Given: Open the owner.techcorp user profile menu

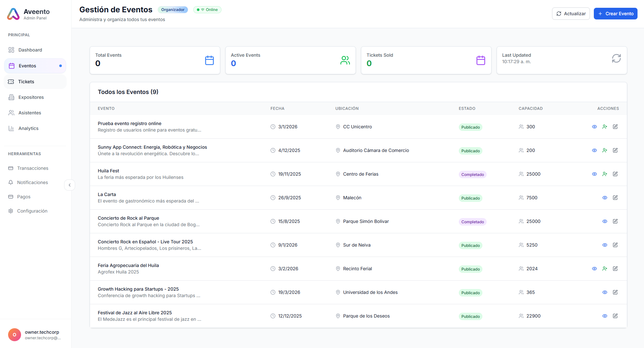Looking at the screenshot, I should coord(35,335).
